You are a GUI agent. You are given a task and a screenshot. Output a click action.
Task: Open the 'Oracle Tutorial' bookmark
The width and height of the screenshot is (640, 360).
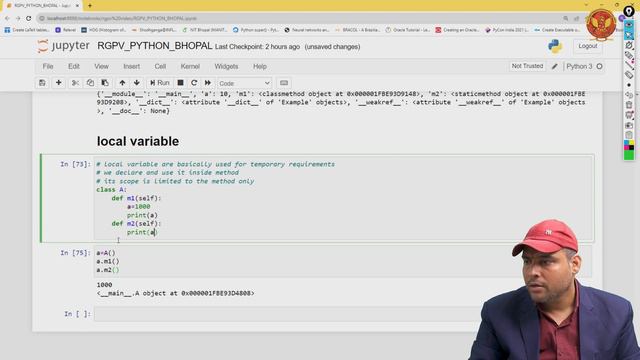(407, 30)
